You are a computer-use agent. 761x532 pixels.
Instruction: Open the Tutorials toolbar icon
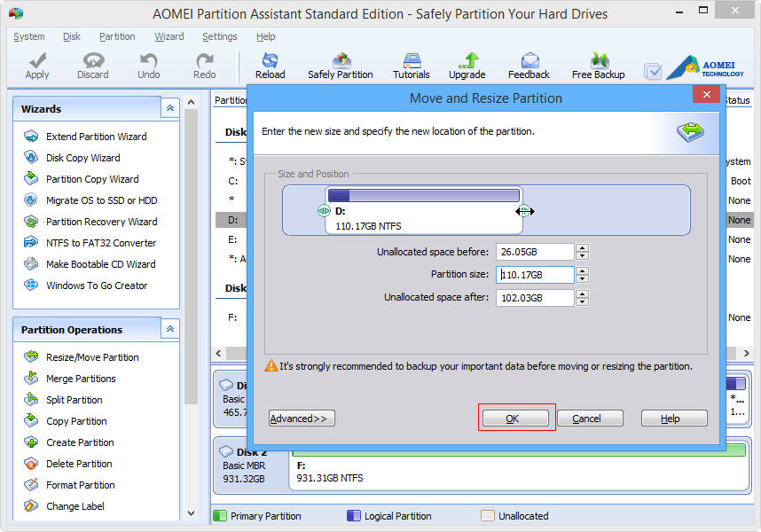tap(411, 61)
